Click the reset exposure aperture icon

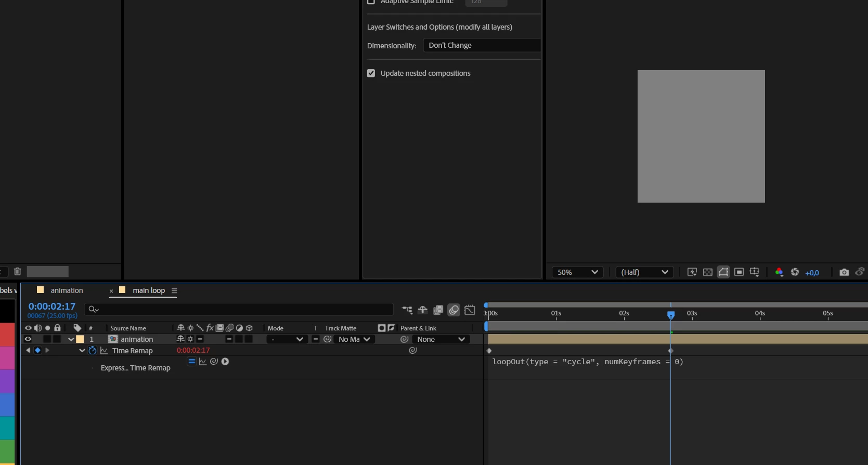(x=795, y=272)
